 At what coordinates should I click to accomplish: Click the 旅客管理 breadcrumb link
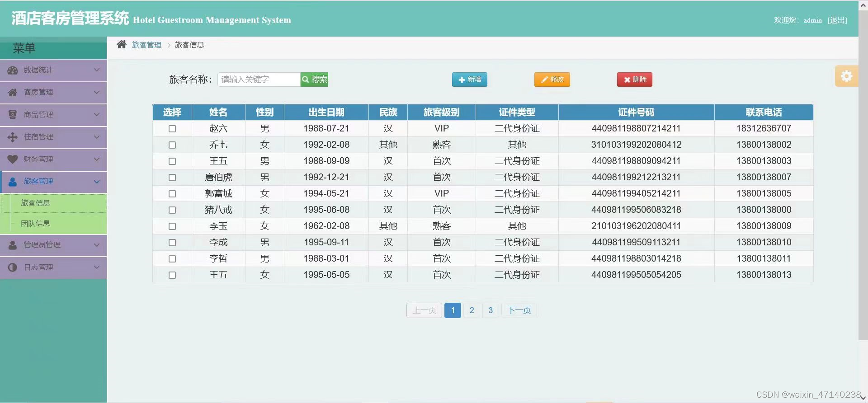(x=146, y=45)
